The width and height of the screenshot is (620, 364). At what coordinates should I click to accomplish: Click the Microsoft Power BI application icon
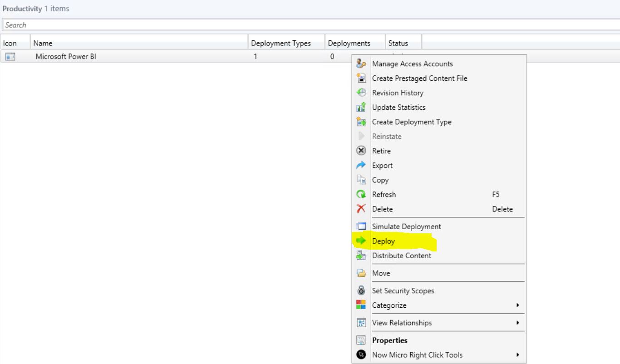point(10,57)
